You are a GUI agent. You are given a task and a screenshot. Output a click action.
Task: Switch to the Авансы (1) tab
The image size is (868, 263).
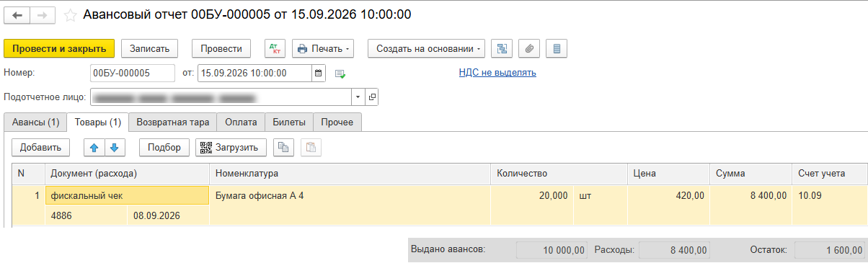point(35,122)
